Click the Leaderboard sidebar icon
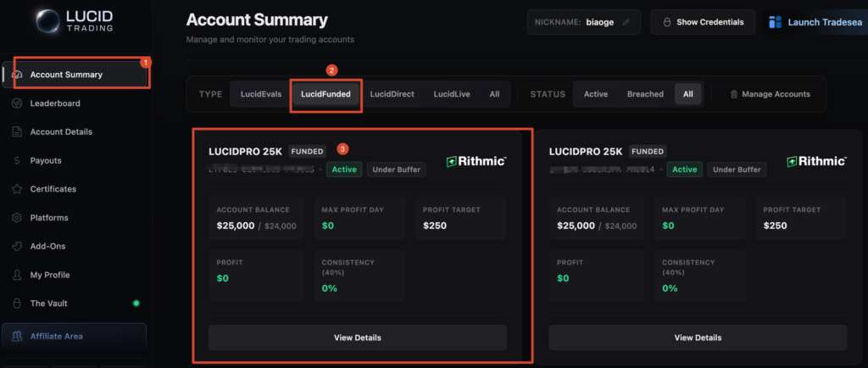868x368 pixels. (x=17, y=103)
